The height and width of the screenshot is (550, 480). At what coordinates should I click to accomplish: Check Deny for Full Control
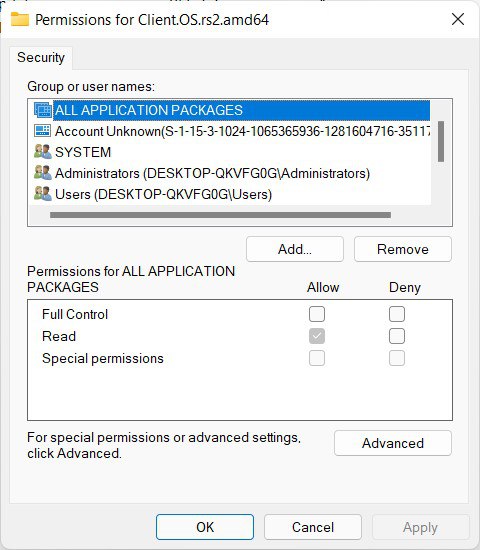coord(397,314)
